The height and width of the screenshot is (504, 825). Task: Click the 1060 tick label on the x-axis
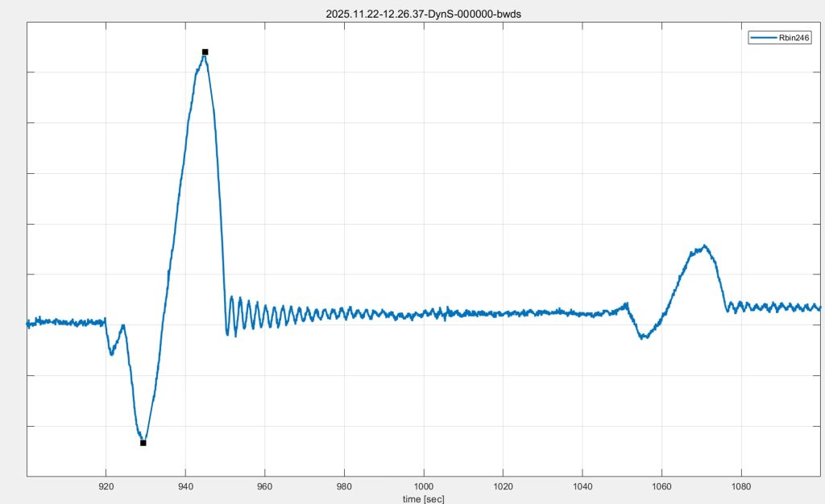pyautogui.click(x=661, y=486)
